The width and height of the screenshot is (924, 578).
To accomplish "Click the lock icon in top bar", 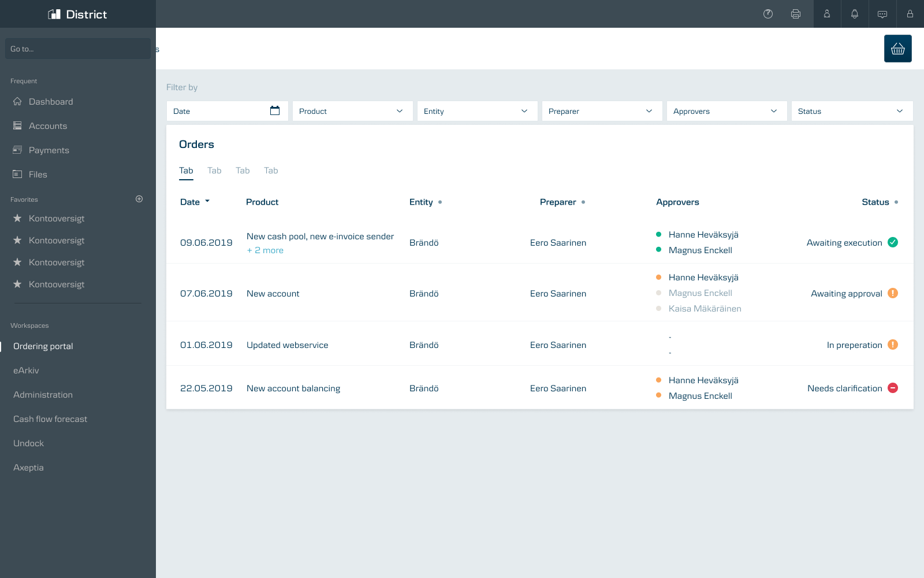I will [x=910, y=14].
